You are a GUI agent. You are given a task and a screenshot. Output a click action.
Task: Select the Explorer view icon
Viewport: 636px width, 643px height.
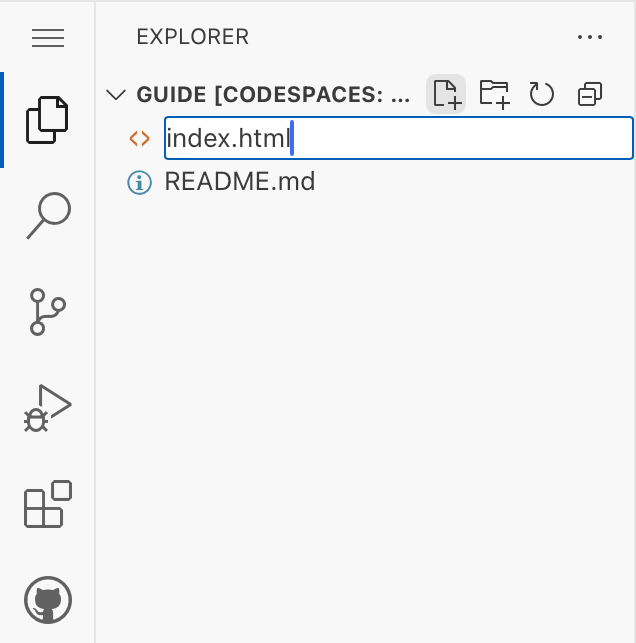point(48,119)
